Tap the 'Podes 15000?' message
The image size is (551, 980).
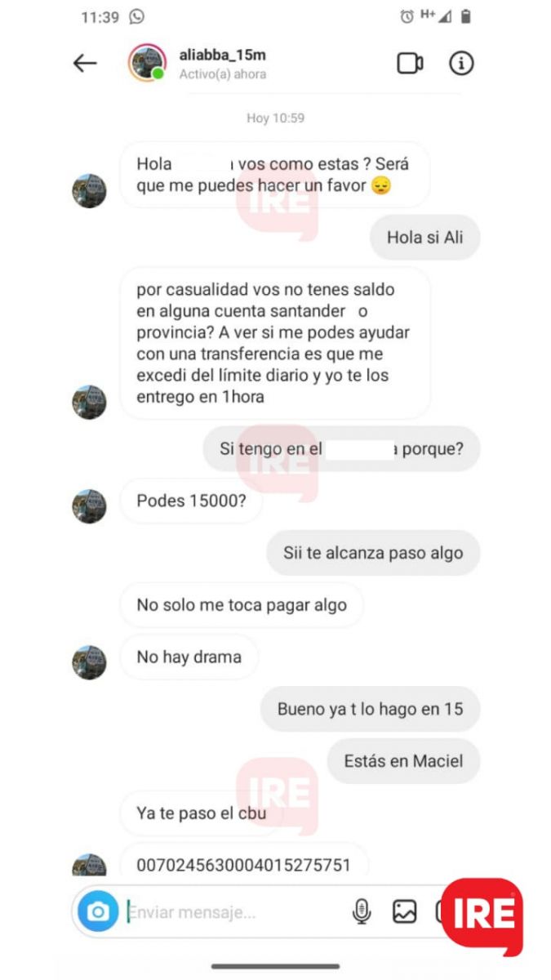pyautogui.click(x=191, y=501)
